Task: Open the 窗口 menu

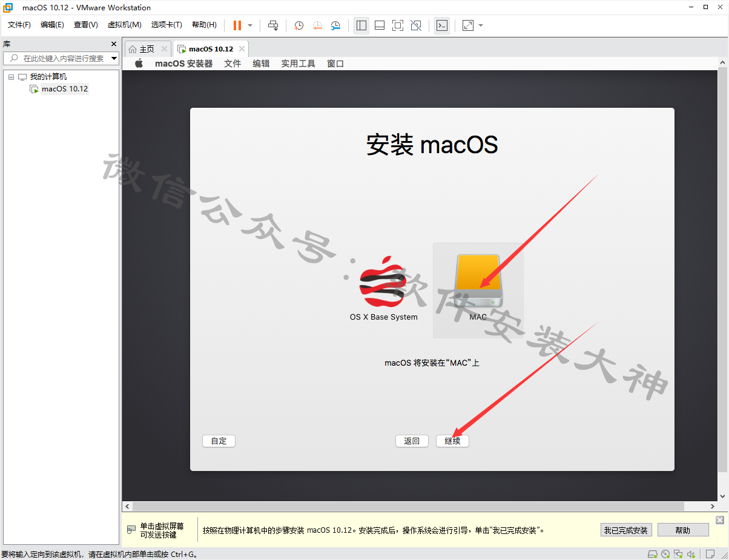Action: (335, 64)
